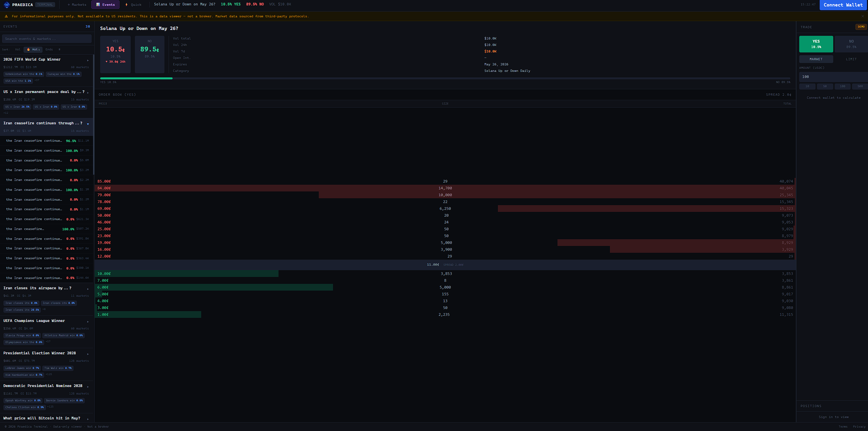Click the 11.00¢ mid price spread row
The height and width of the screenshot is (431, 868).
[x=445, y=265]
